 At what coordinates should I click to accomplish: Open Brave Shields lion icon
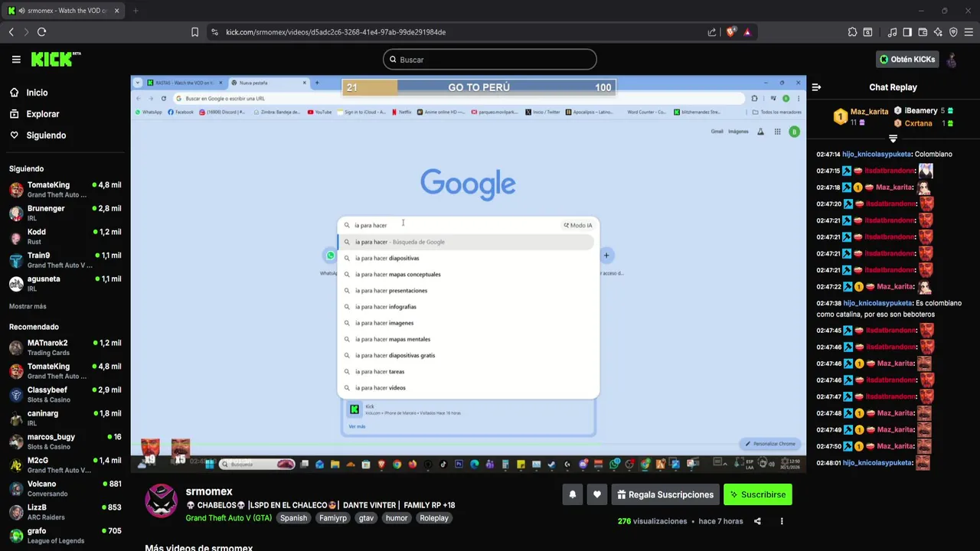730,32
